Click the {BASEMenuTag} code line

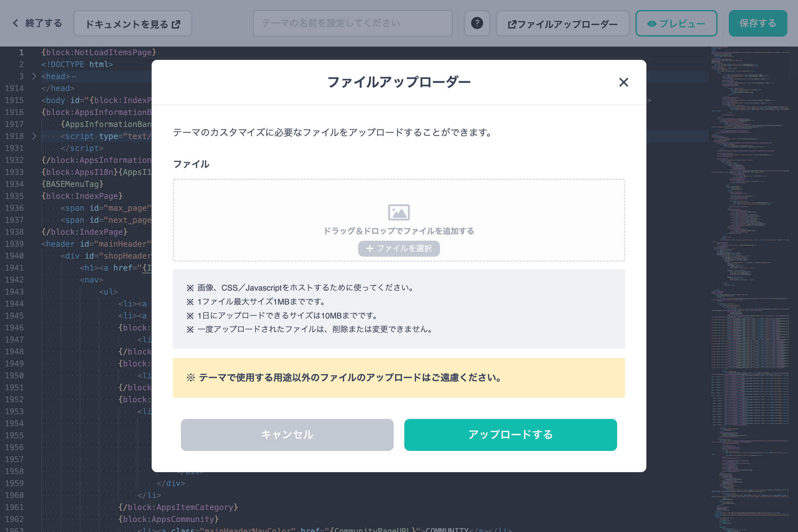coord(72,184)
